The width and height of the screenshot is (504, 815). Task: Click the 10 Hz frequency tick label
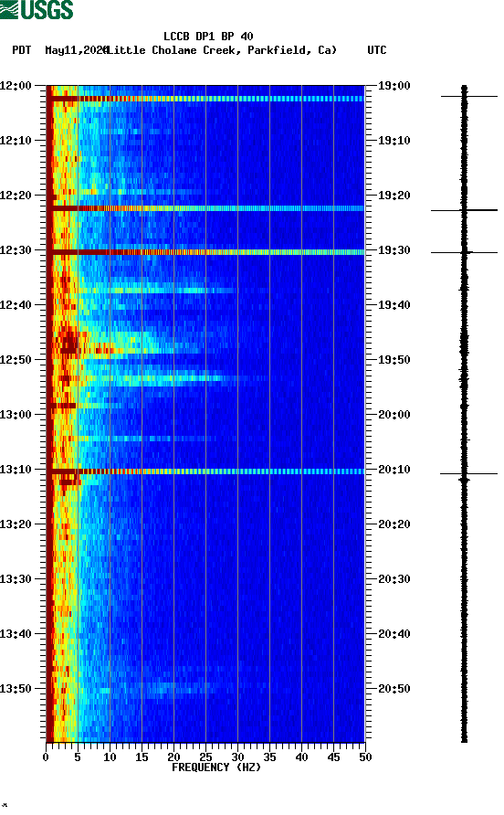(x=110, y=757)
